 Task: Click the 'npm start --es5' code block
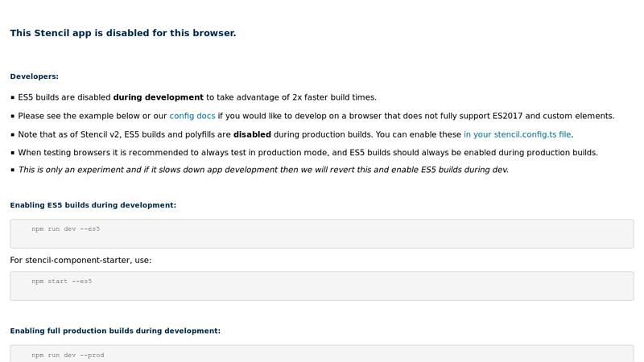click(x=321, y=286)
